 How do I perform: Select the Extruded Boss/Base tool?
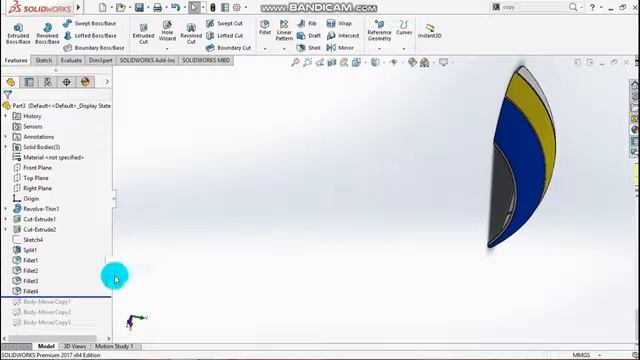coord(18,33)
